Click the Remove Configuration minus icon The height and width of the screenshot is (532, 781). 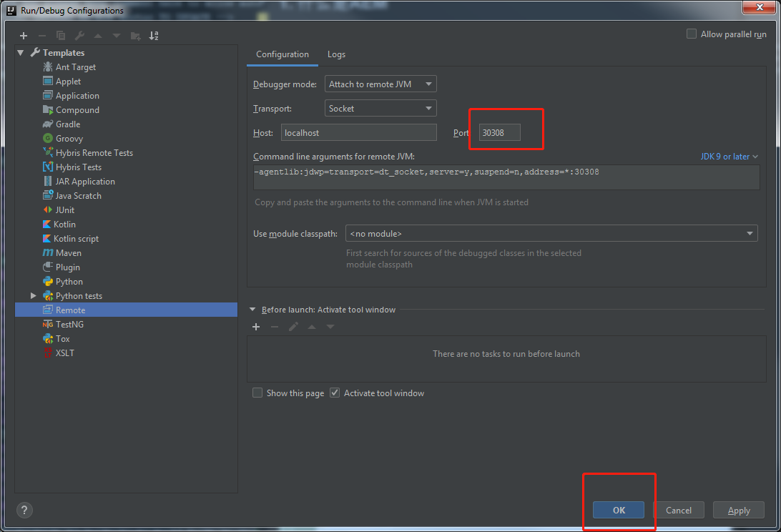click(x=41, y=35)
